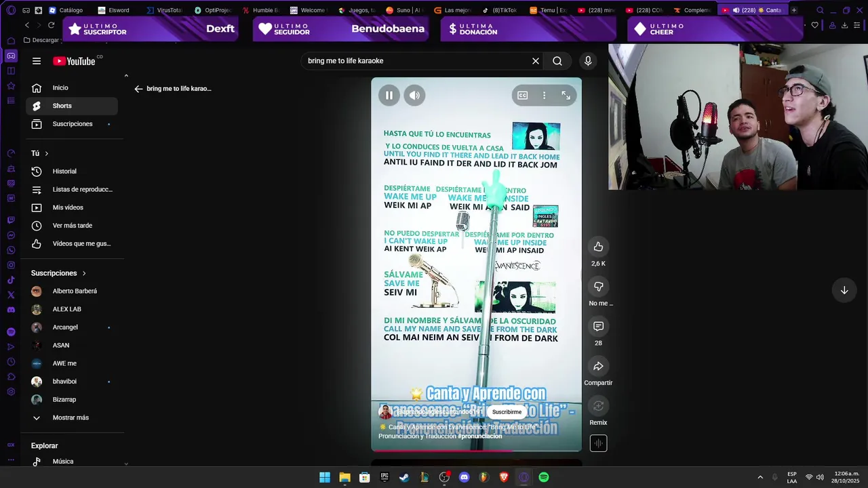Run search with the magnifier button
The width and height of the screenshot is (868, 488).
[x=557, y=61]
